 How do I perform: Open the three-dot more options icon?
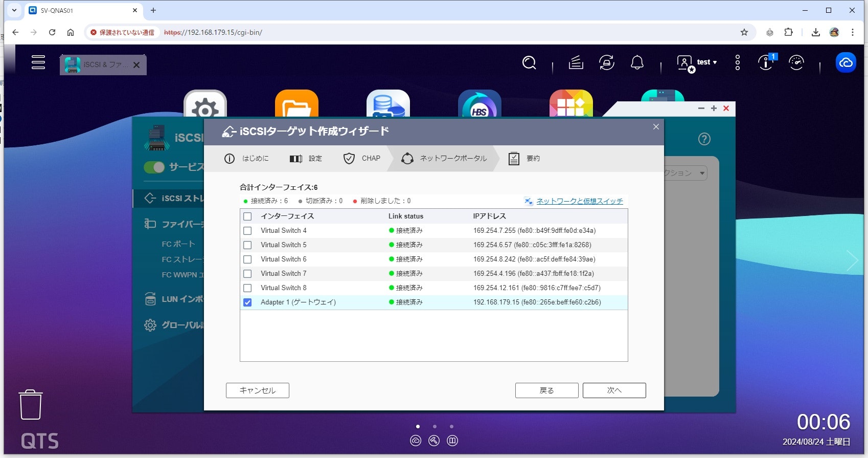coord(737,63)
